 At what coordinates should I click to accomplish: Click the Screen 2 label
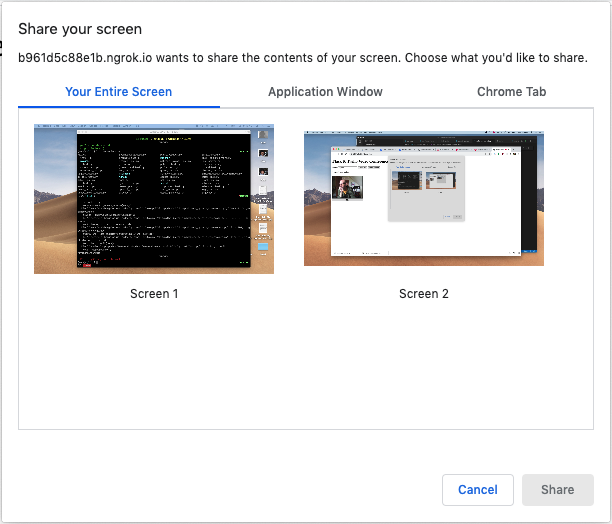[x=424, y=294]
